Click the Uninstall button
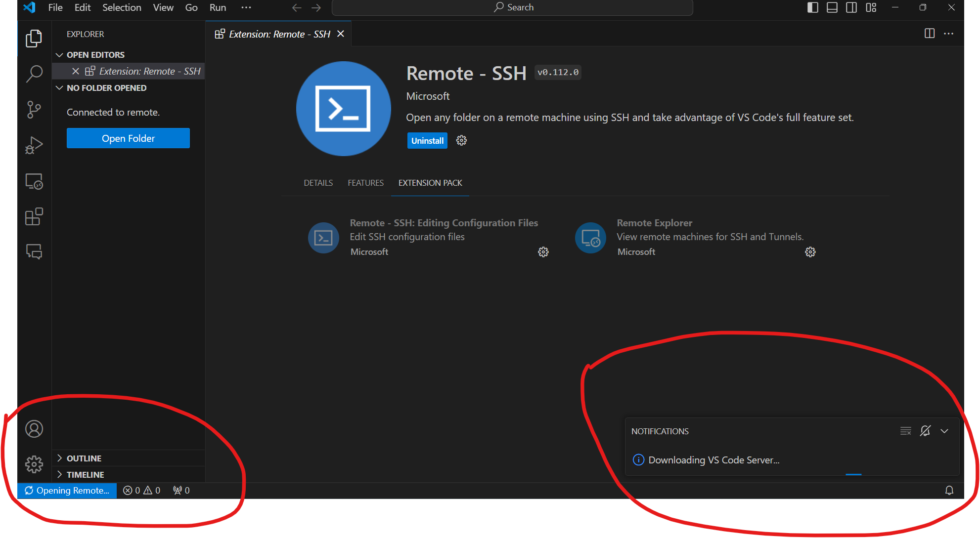This screenshot has width=980, height=538. 427,141
